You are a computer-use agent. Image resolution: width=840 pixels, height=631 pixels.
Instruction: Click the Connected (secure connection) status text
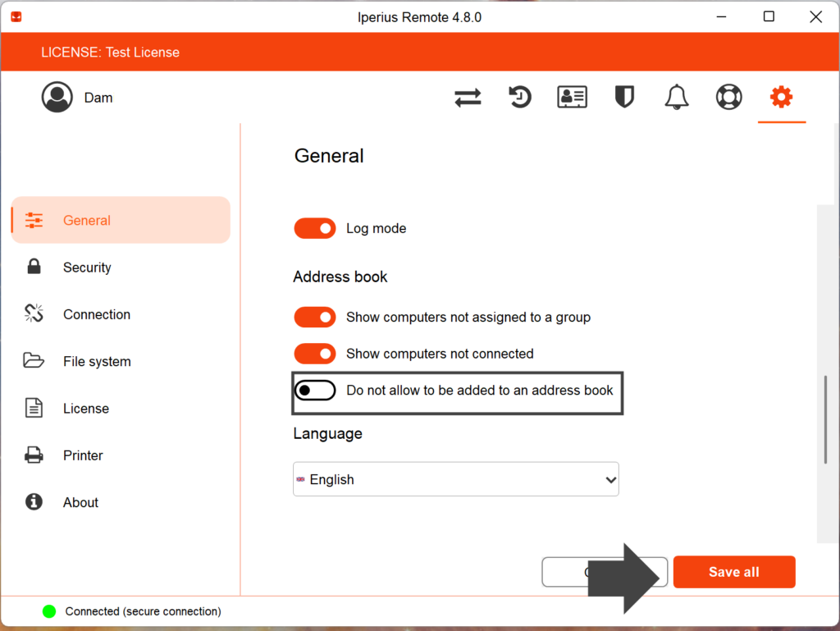click(143, 611)
